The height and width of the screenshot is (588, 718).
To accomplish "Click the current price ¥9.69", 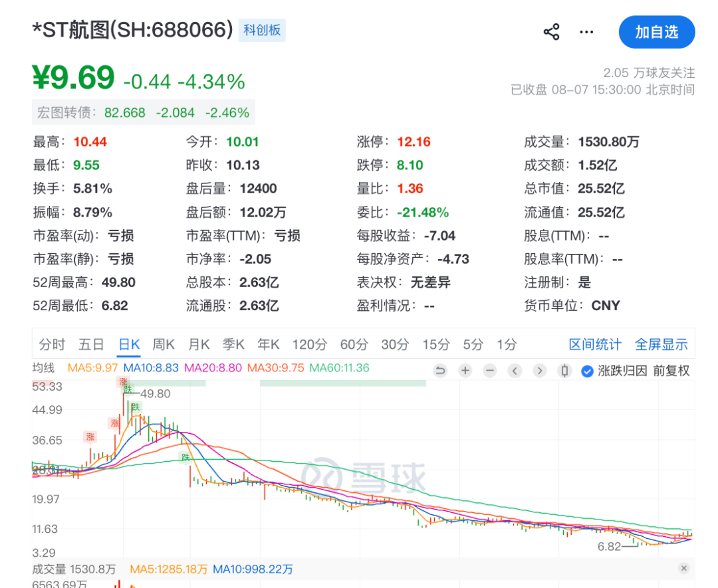I will [x=73, y=78].
